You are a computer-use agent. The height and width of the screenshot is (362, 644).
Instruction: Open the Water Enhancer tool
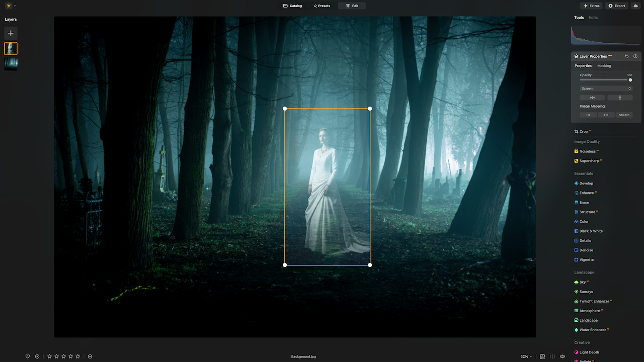point(592,330)
